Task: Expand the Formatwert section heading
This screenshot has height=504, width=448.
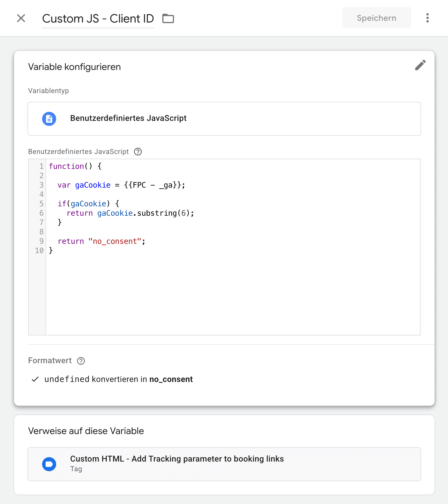Action: pyautogui.click(x=50, y=361)
